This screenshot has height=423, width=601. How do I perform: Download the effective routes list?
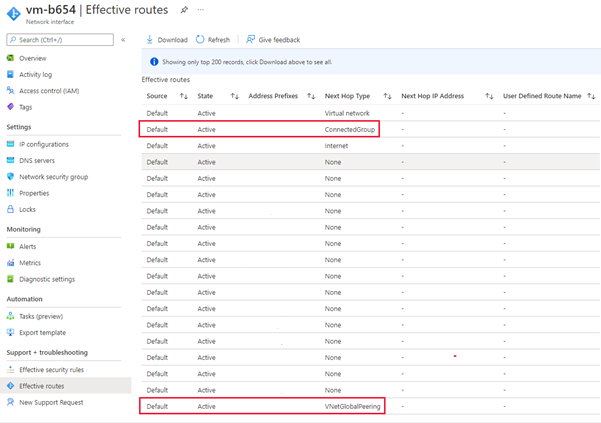click(167, 40)
